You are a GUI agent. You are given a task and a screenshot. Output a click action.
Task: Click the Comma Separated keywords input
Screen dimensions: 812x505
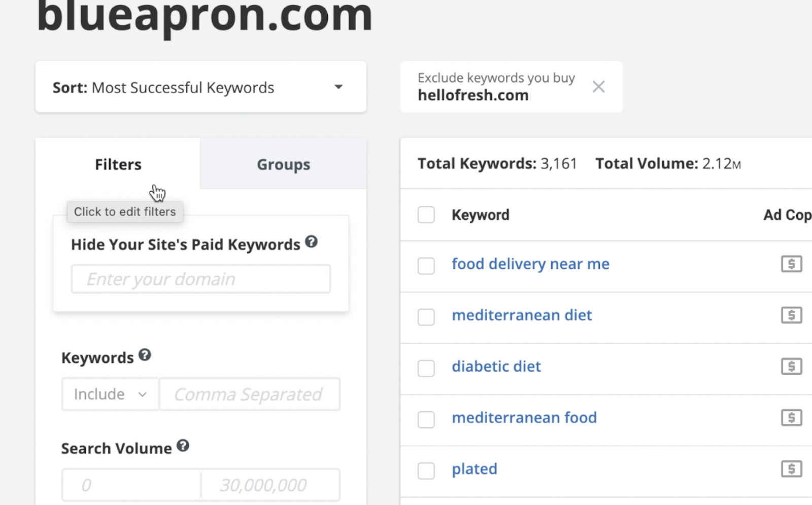coord(249,394)
